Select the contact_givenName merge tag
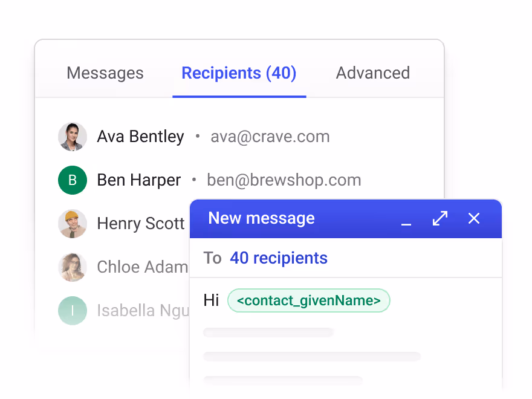 coord(309,300)
